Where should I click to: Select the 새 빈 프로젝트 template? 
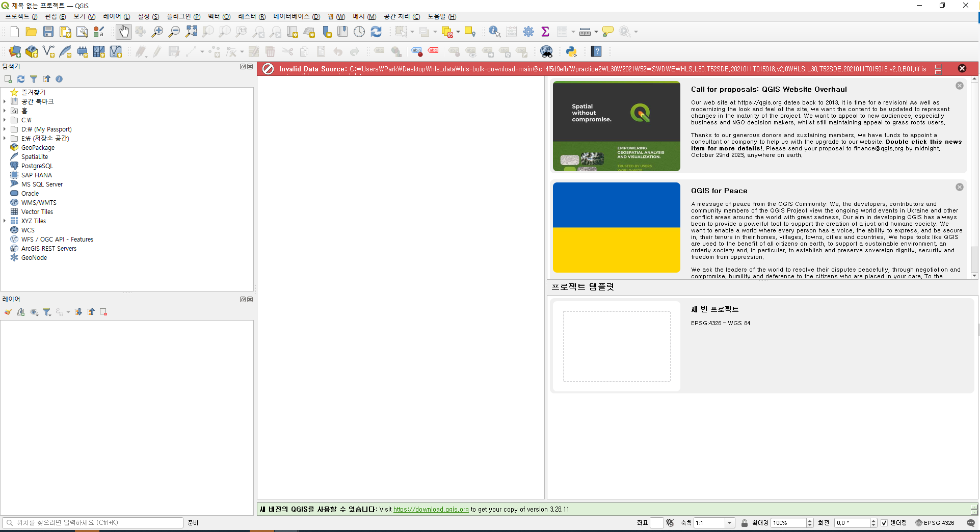(x=617, y=347)
